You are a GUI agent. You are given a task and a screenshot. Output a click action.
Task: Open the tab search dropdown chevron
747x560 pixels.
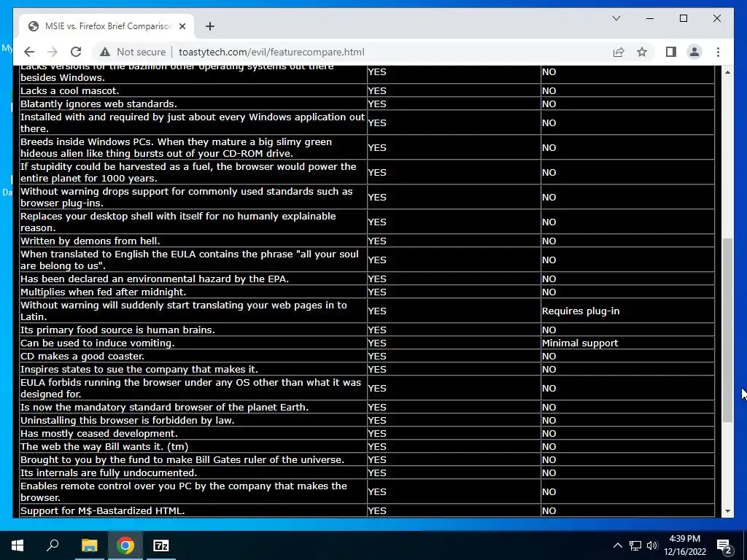(616, 18)
